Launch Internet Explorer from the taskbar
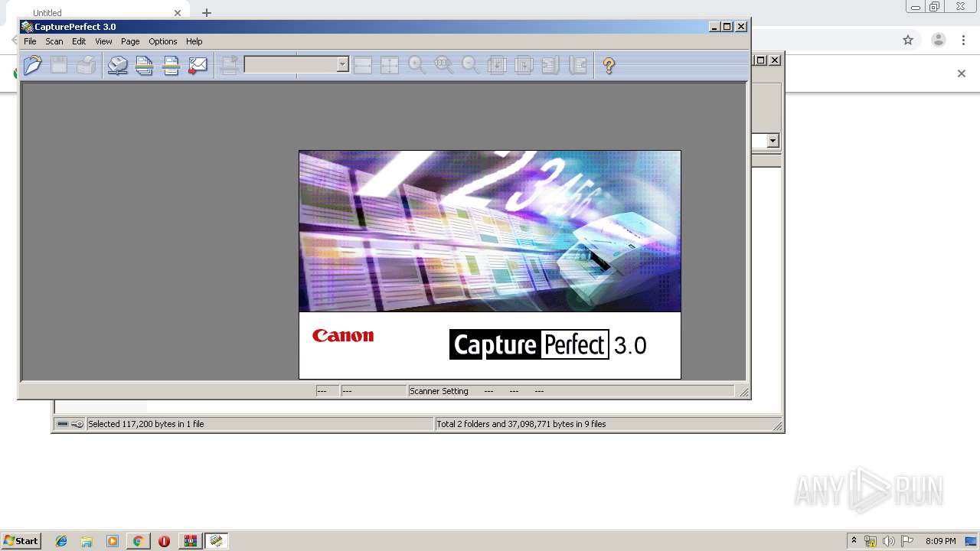The width and height of the screenshot is (980, 551). [61, 541]
